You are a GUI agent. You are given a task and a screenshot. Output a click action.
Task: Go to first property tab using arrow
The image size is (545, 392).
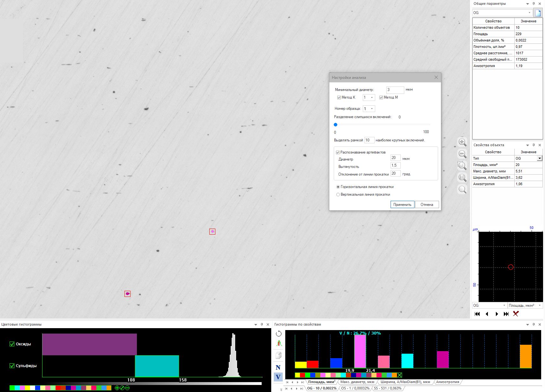tap(287, 382)
